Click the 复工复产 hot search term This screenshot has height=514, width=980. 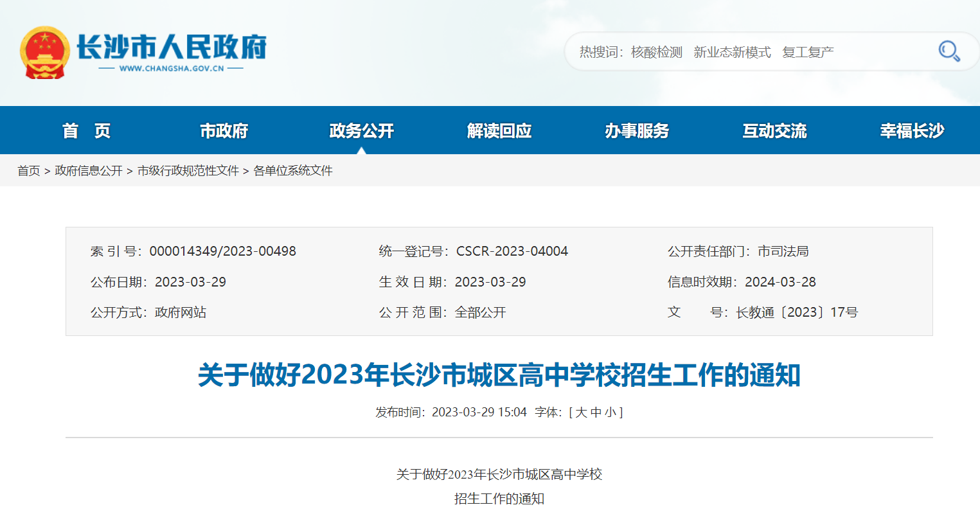[x=808, y=52]
